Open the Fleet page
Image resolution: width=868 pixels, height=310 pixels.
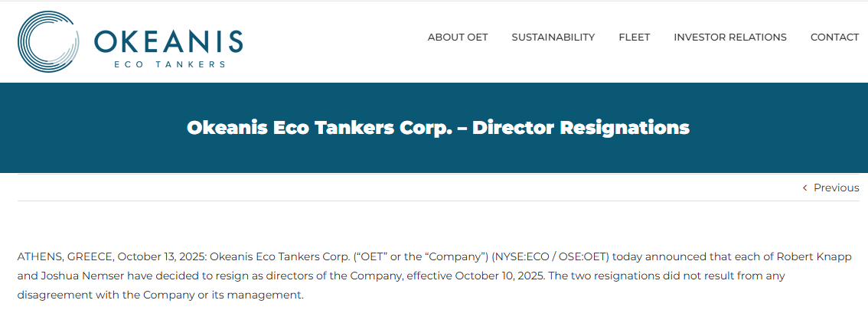634,37
